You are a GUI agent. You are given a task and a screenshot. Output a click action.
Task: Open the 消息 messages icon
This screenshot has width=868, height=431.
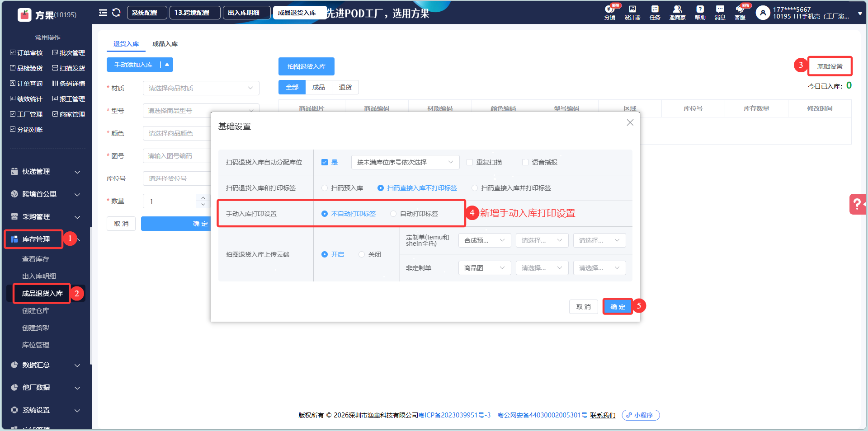pyautogui.click(x=720, y=12)
